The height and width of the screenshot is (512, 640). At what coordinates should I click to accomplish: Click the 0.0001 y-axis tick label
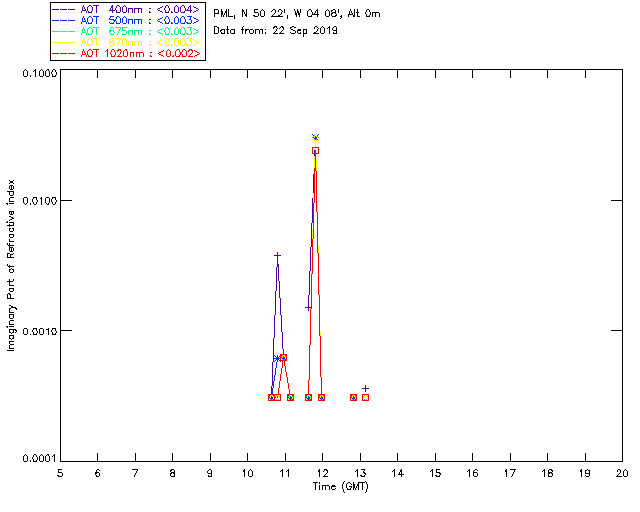[39, 459]
